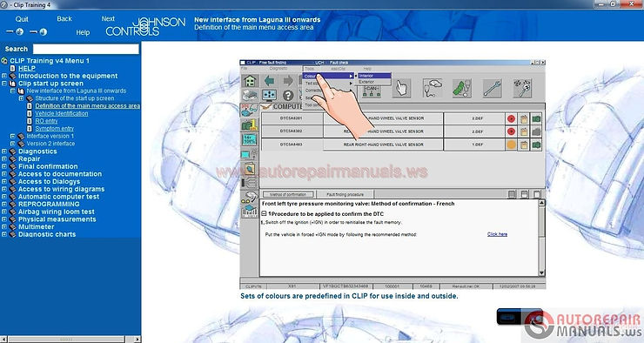Click the clipboard icon in DTC5A8301 row
The width and height of the screenshot is (644, 343).
(x=524, y=118)
